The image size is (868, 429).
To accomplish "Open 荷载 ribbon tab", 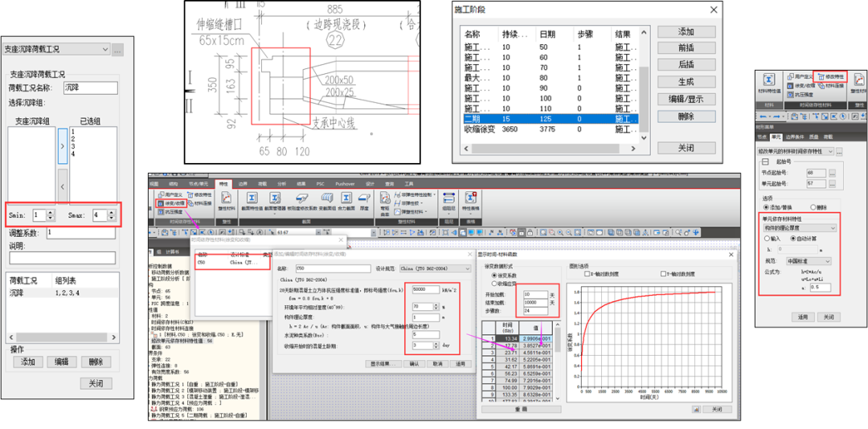I will click(262, 183).
